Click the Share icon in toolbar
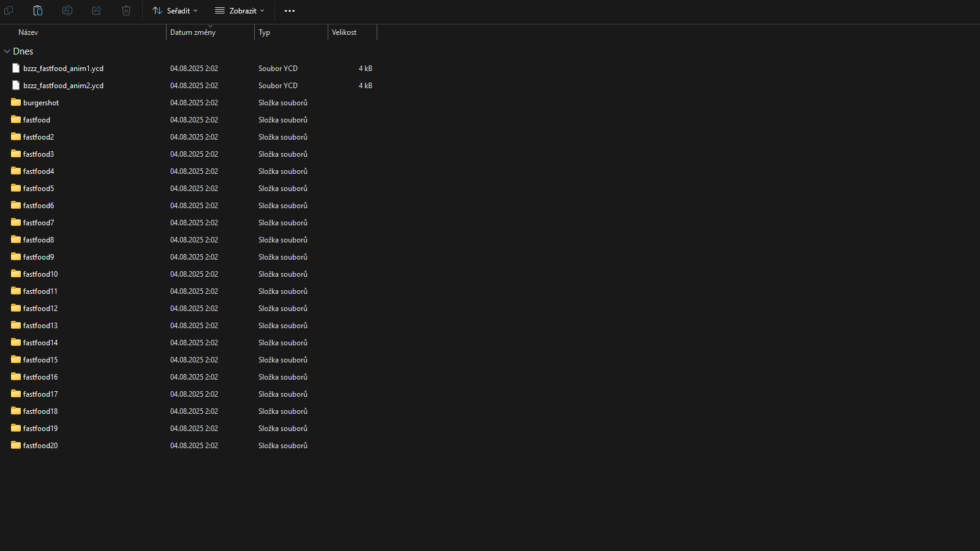The width and height of the screenshot is (980, 551). pos(97,10)
